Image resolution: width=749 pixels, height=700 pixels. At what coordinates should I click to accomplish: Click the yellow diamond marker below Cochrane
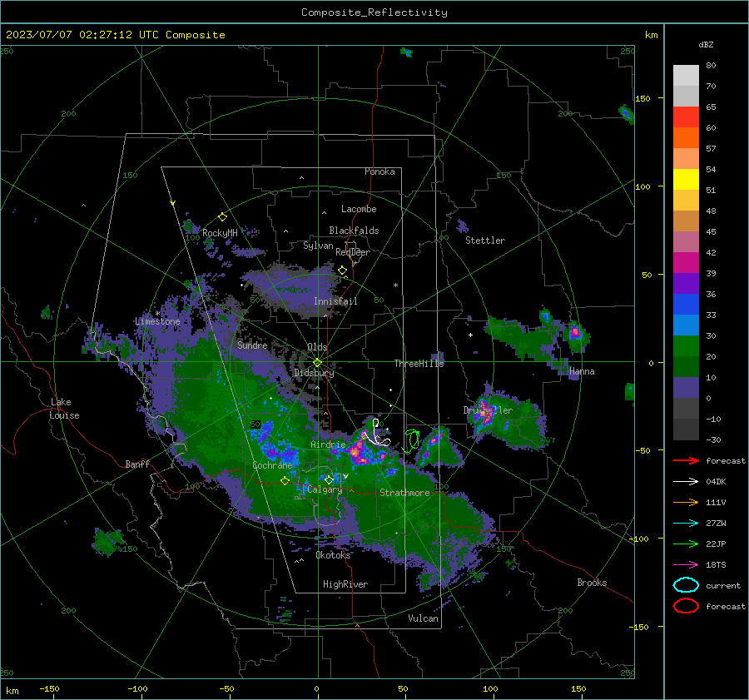click(x=285, y=481)
